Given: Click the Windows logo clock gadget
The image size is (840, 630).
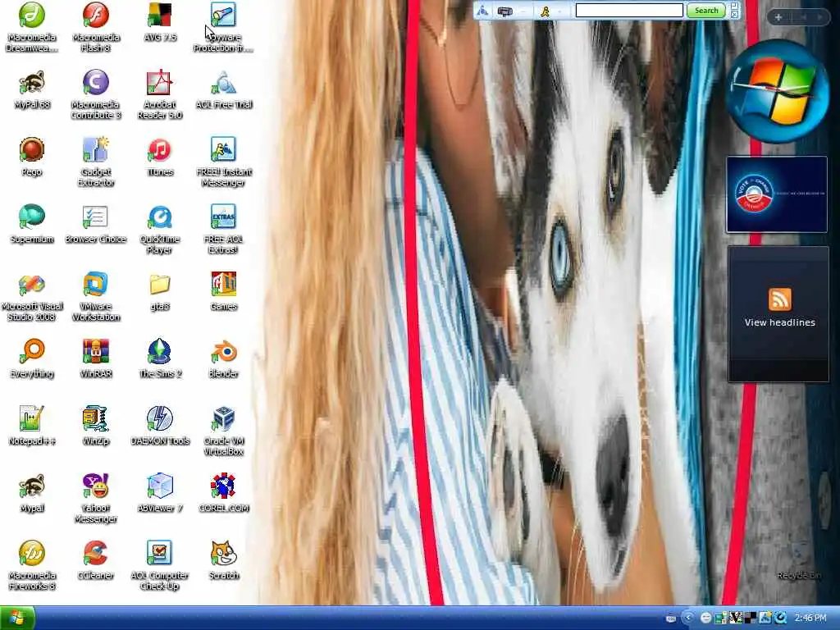Looking at the screenshot, I should (778, 92).
